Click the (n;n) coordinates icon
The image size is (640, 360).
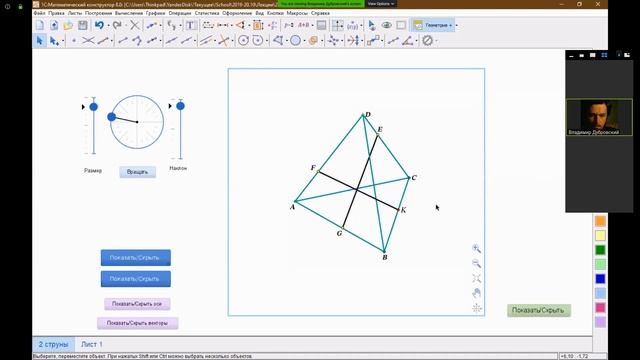[353, 25]
